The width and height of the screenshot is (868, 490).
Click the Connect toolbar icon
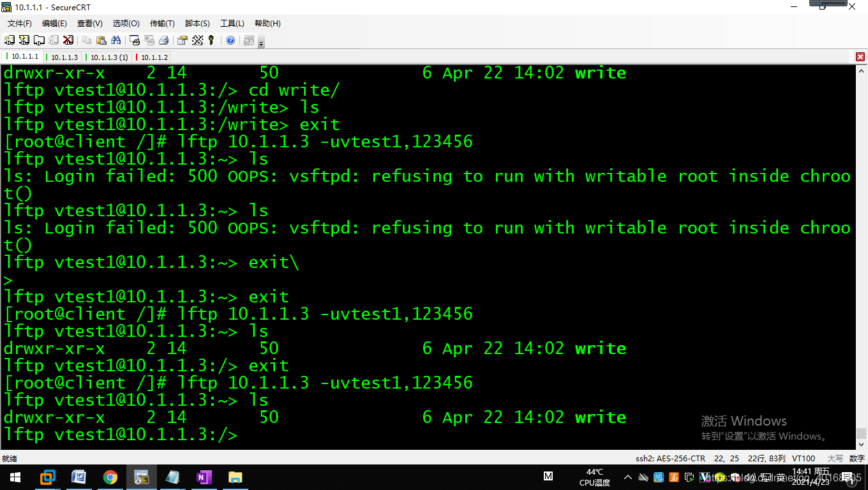click(x=10, y=40)
